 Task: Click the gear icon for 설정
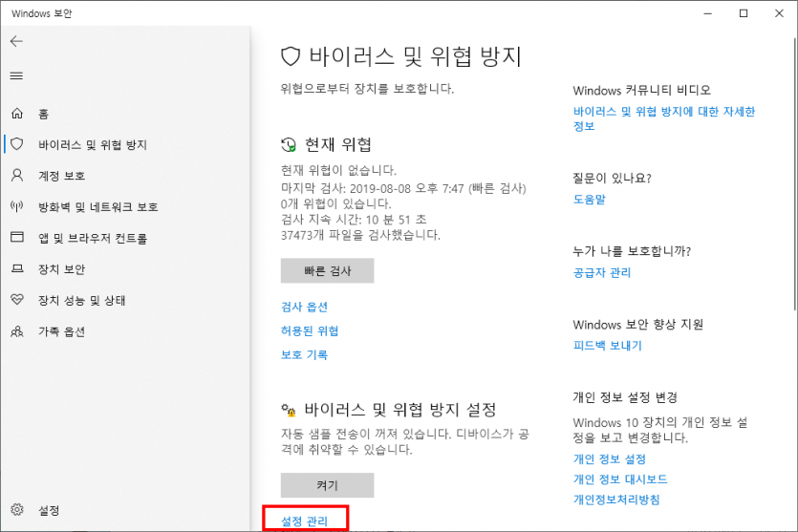tap(17, 510)
